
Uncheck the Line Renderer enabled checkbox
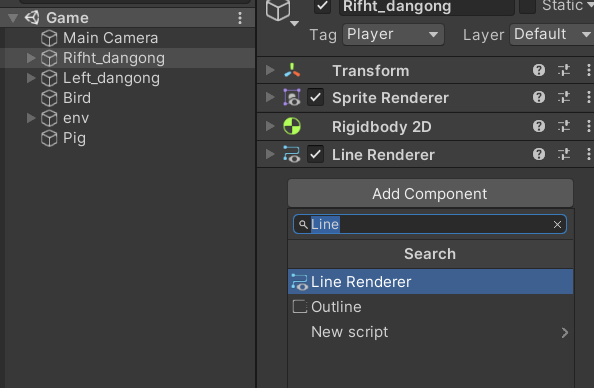(x=315, y=155)
